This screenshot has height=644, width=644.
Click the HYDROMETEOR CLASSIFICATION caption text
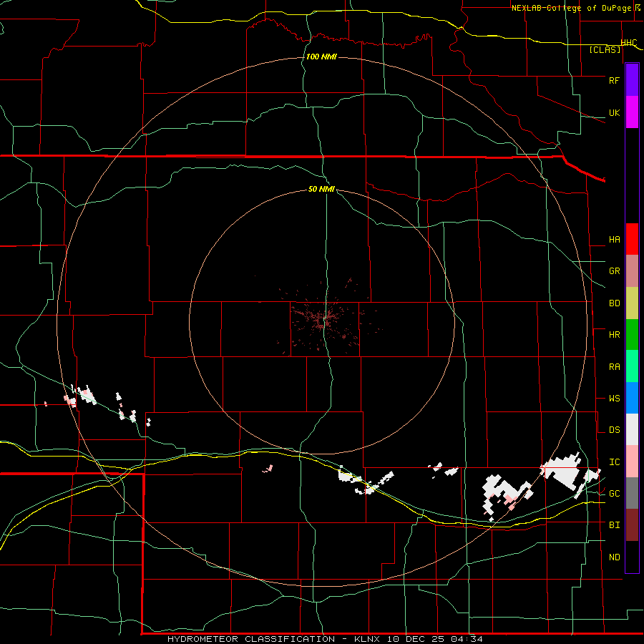coord(251,639)
